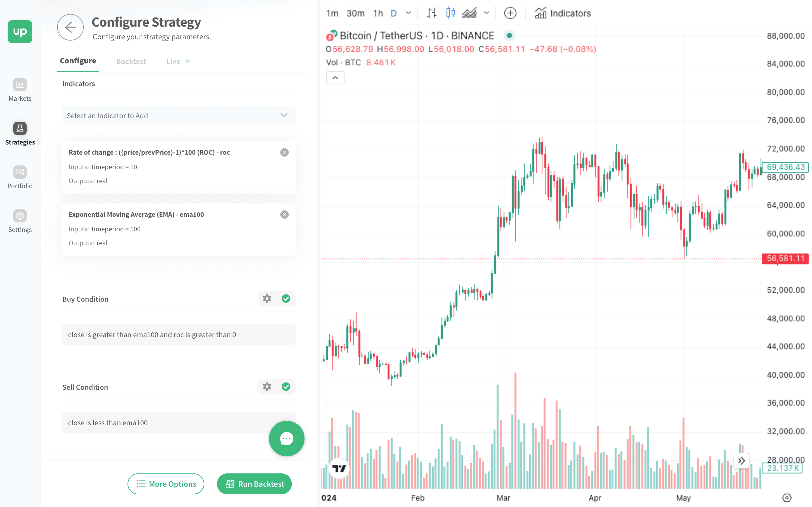Open the chat support bubble
This screenshot has width=812, height=507.
pos(286,438)
